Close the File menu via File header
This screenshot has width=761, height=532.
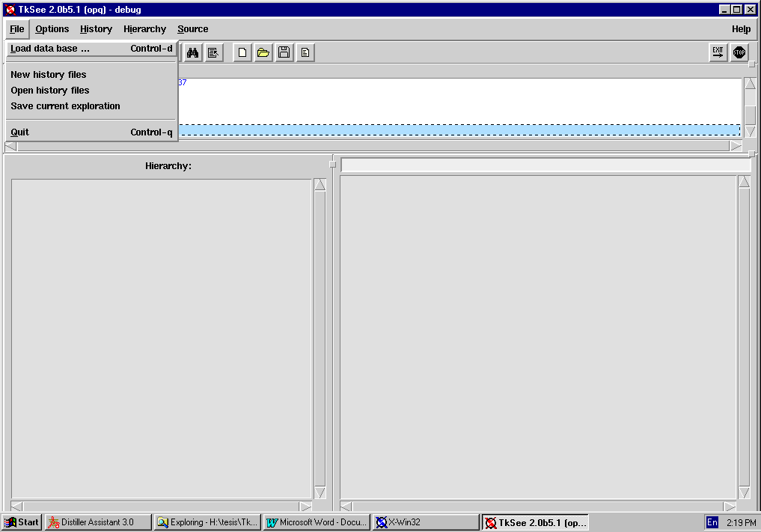[17, 29]
